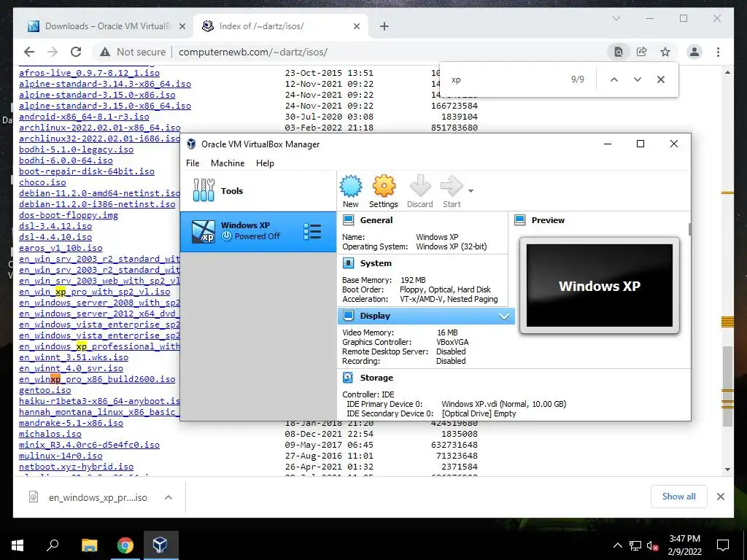The height and width of the screenshot is (560, 747).
Task: Expand download item options chevron
Action: (169, 497)
